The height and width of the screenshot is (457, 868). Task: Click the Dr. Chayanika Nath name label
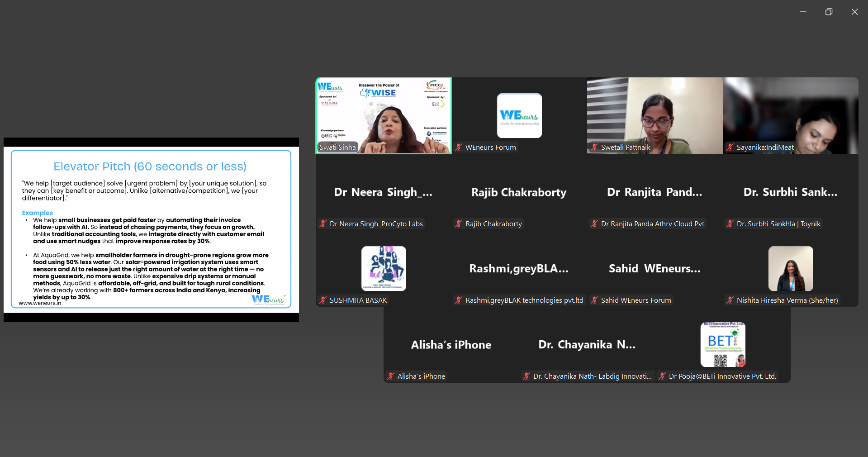(592, 376)
